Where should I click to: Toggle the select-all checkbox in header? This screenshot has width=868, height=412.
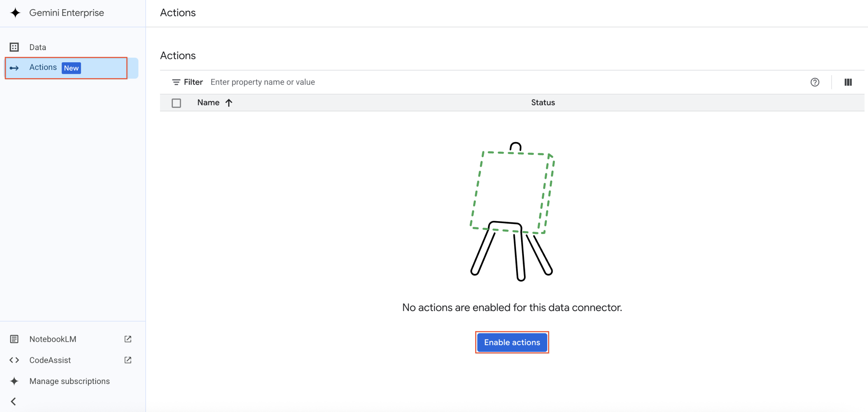pos(176,103)
